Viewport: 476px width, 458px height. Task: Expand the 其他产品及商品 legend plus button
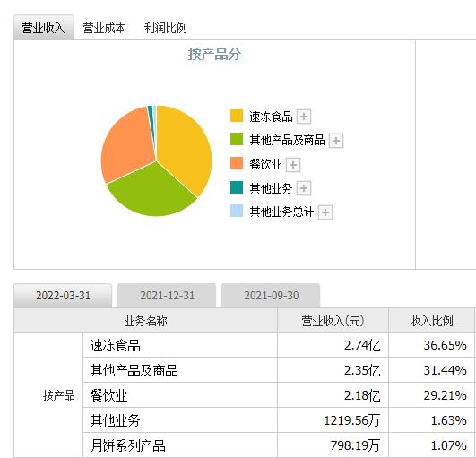click(336, 141)
